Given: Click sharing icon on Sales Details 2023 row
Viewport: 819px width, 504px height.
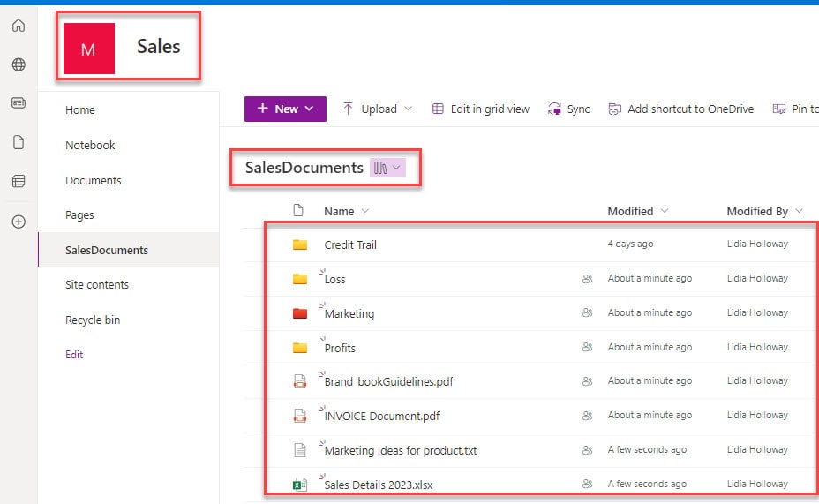Looking at the screenshot, I should tap(587, 485).
